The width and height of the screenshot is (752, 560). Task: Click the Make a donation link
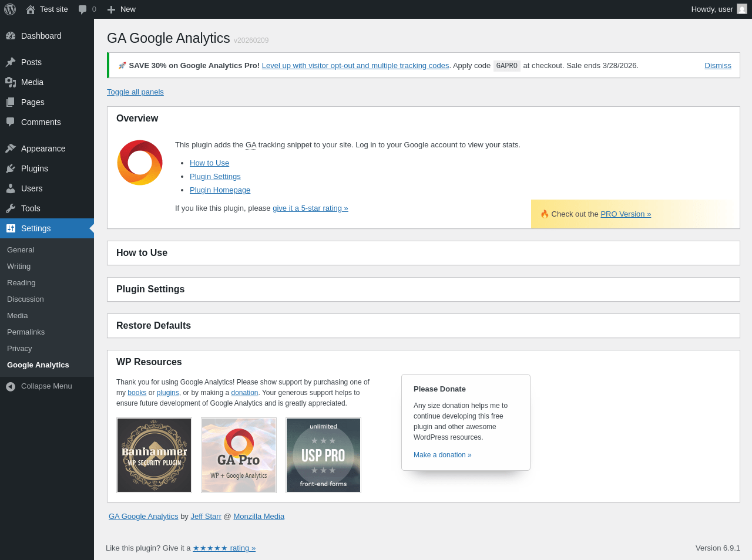[442, 455]
